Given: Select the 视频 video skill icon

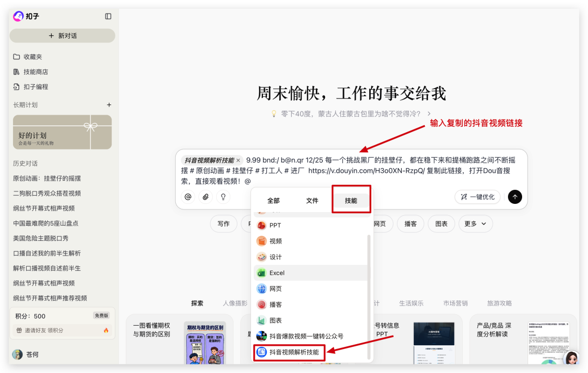Looking at the screenshot, I should pos(274,241).
